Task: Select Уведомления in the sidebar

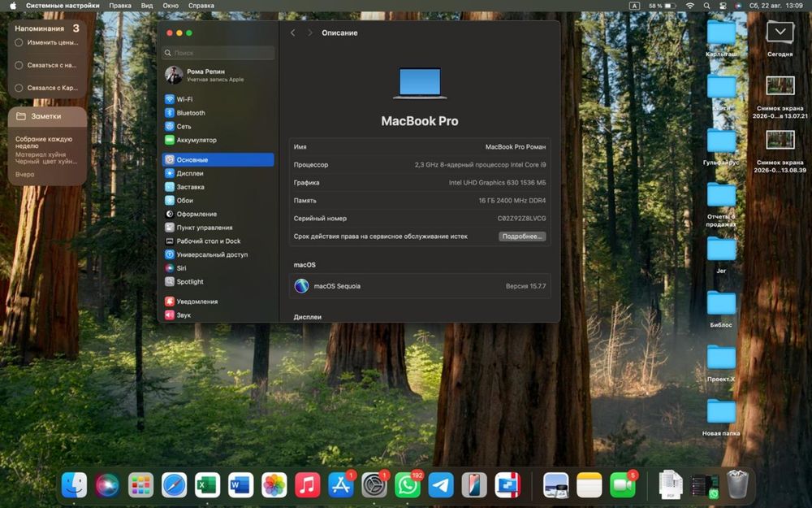Action: [218, 302]
